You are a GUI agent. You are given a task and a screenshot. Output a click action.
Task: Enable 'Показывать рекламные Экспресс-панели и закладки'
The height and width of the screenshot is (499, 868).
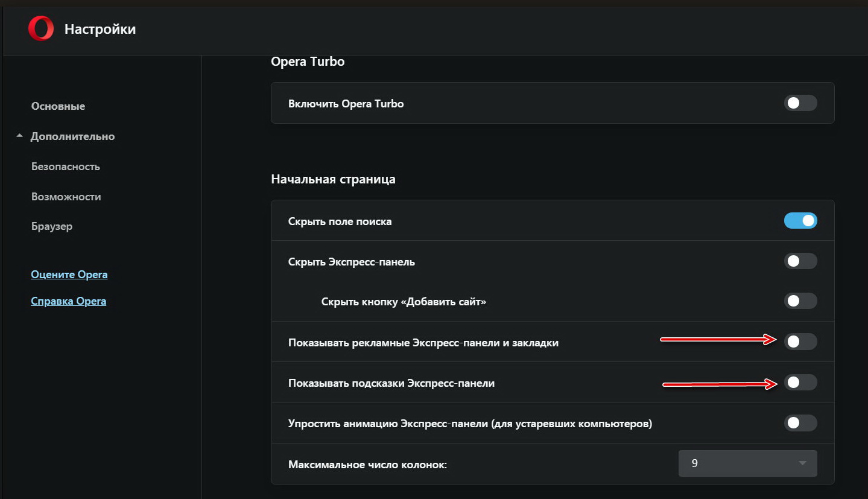tap(800, 342)
